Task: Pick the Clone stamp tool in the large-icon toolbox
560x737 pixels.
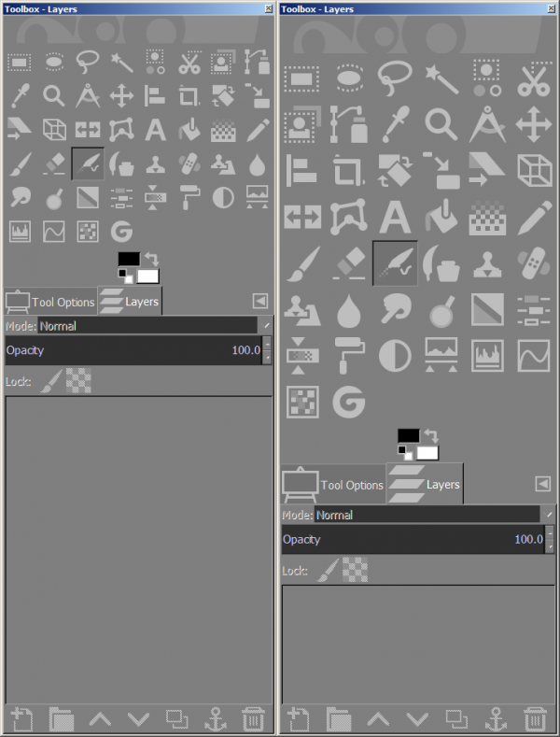Action: [x=487, y=263]
